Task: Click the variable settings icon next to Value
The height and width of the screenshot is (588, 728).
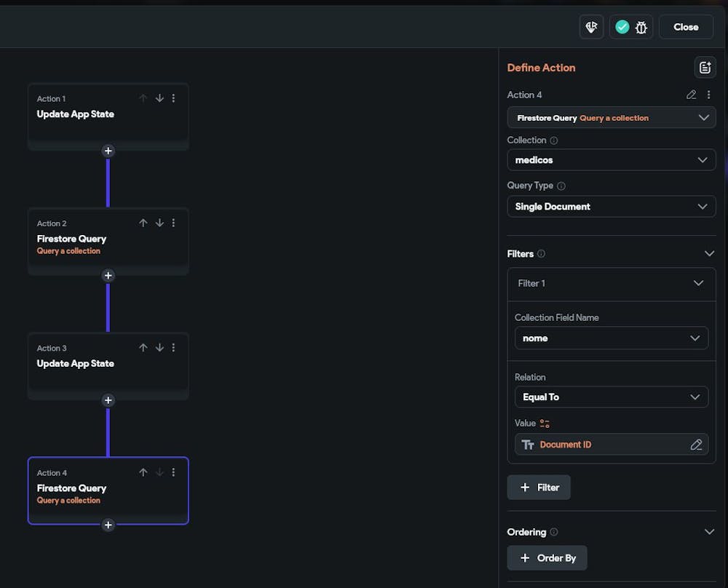Action: (x=545, y=424)
